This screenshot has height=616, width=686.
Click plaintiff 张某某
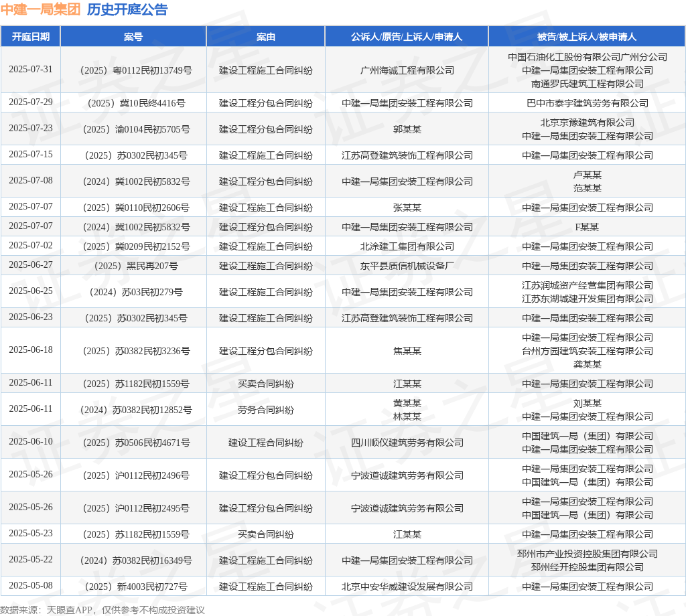tap(407, 208)
